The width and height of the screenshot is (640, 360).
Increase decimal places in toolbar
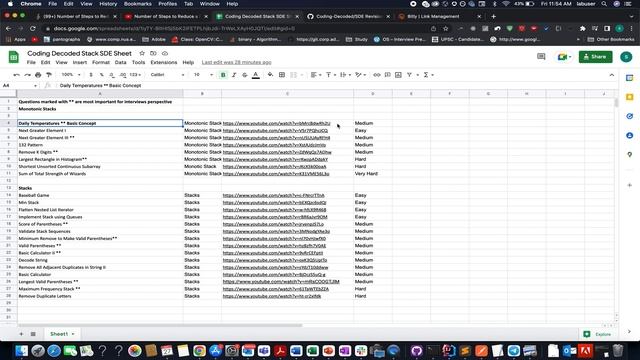(122, 75)
